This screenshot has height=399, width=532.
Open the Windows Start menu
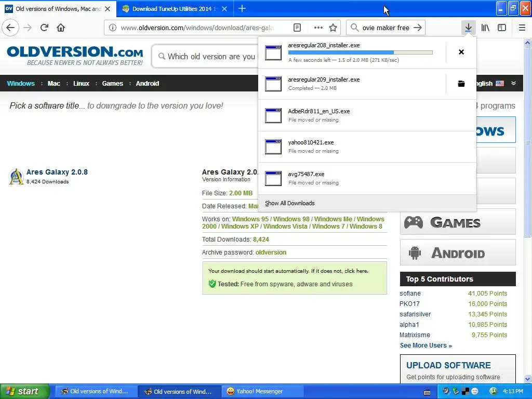[24, 391]
